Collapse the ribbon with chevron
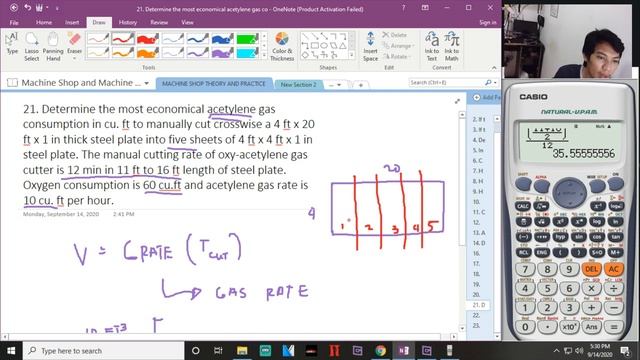 494,68
